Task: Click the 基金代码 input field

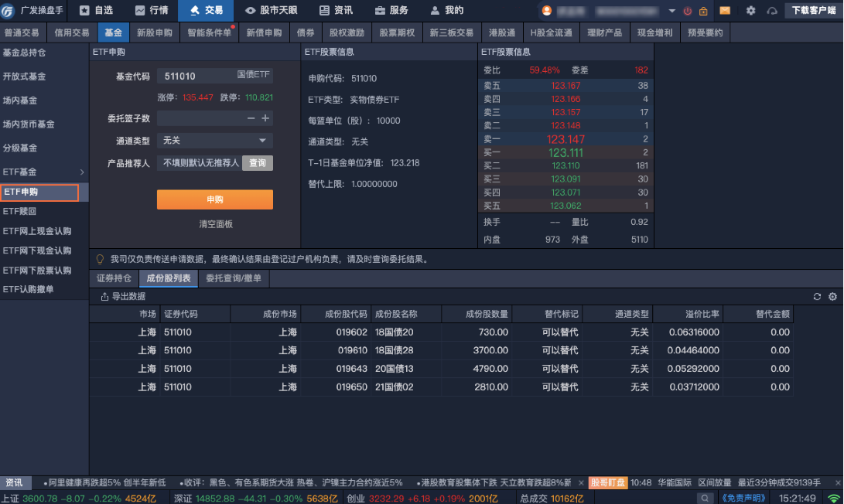Action: click(x=197, y=77)
